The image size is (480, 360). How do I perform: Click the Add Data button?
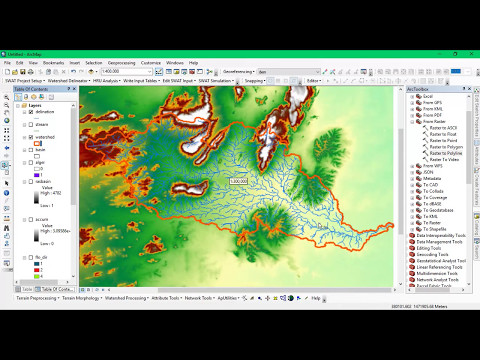91,72
